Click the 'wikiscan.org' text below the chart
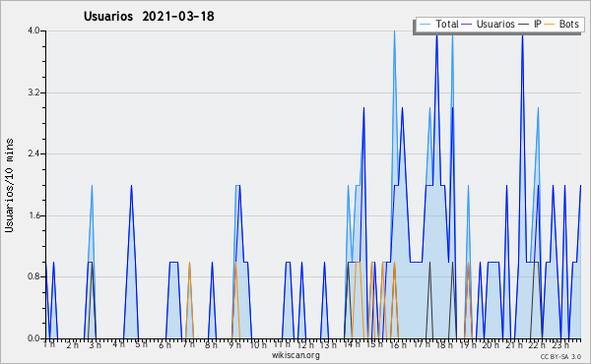591x364 pixels. (295, 355)
